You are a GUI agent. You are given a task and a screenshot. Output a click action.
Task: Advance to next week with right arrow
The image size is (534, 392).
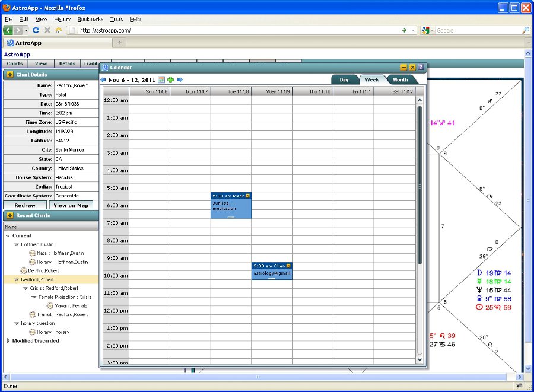(x=180, y=79)
